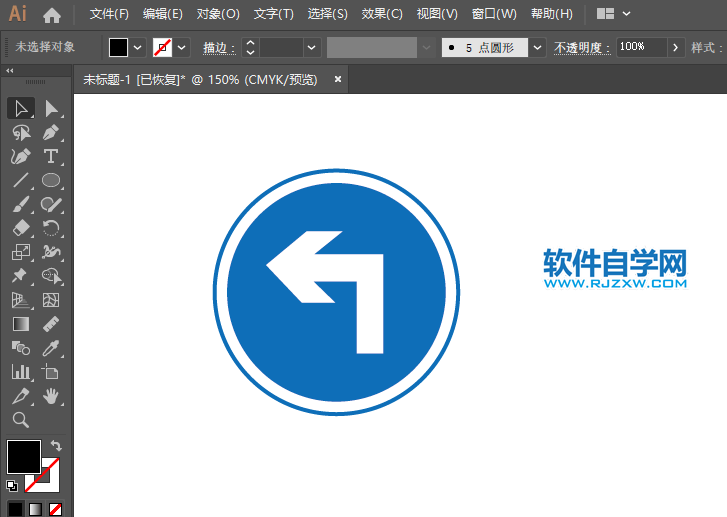Open the 选择(S) menu
This screenshot has width=727, height=517.
click(327, 14)
